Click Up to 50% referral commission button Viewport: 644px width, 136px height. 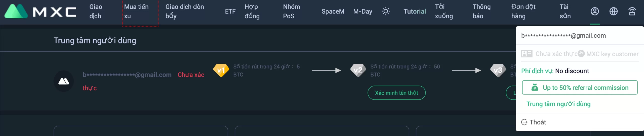(x=580, y=88)
